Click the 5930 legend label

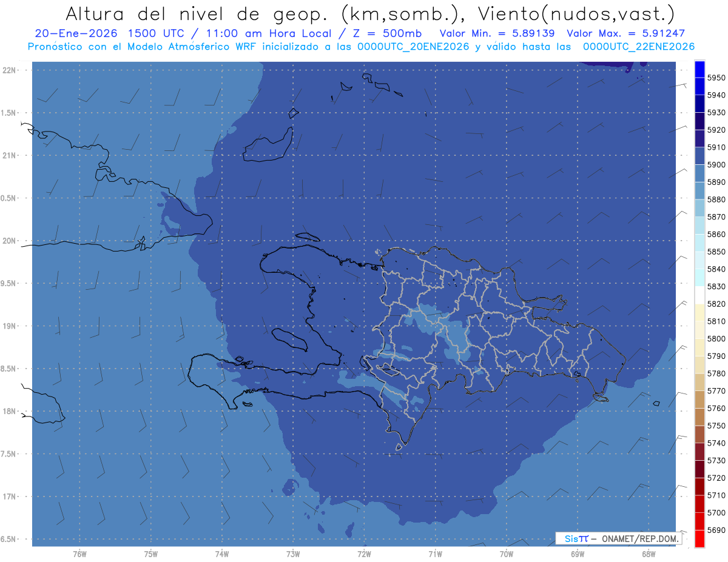[x=716, y=113]
